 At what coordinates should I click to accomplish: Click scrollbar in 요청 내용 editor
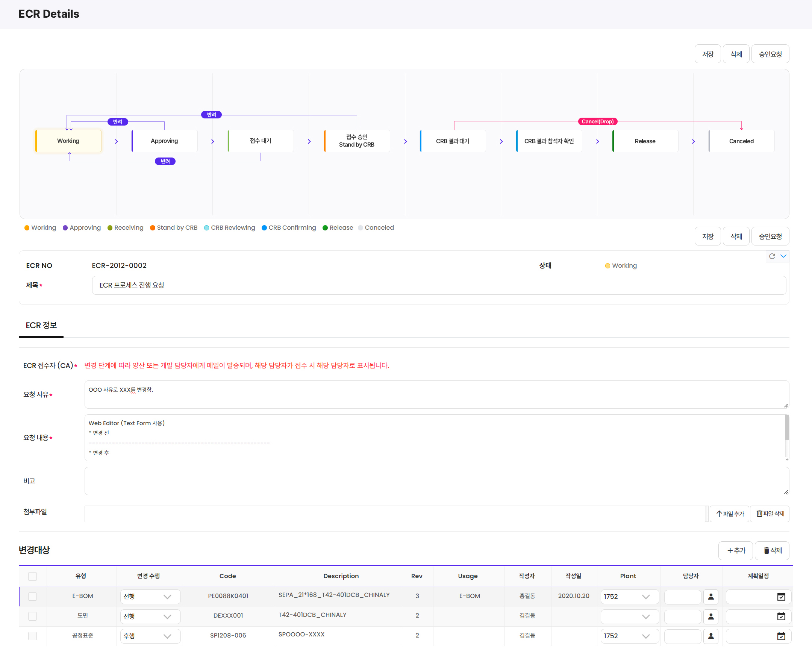[x=787, y=428]
